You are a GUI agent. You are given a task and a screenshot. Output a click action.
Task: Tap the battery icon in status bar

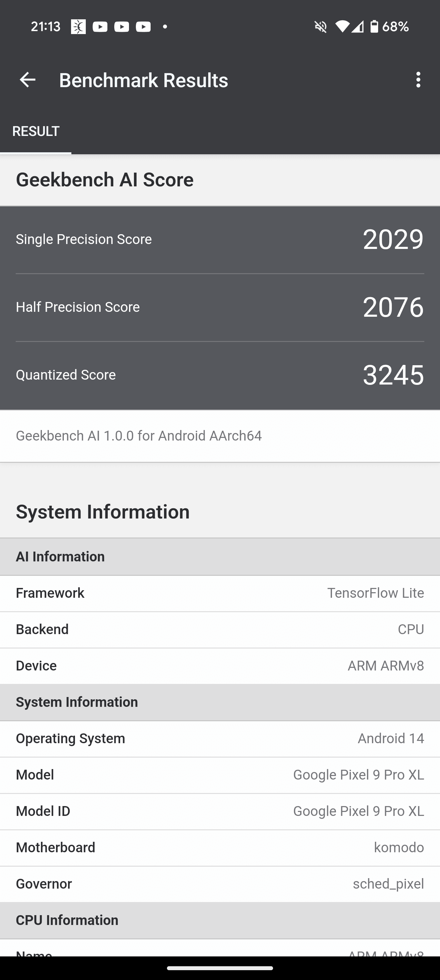coord(374,27)
